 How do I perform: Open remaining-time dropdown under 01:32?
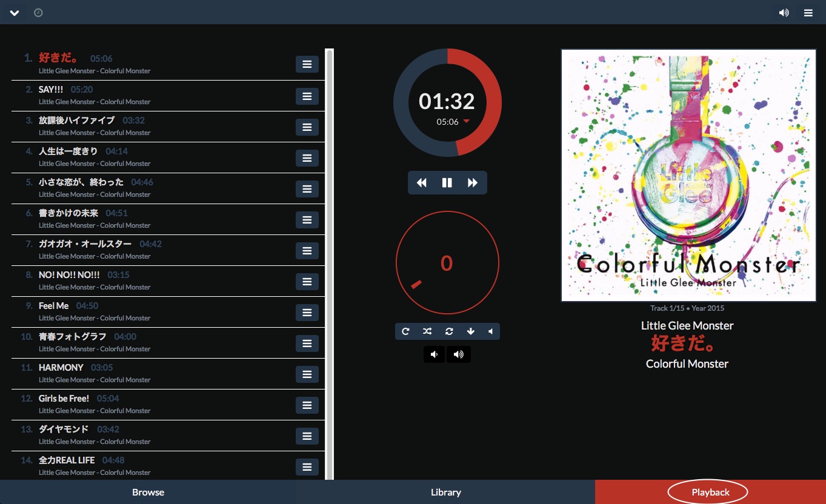467,121
